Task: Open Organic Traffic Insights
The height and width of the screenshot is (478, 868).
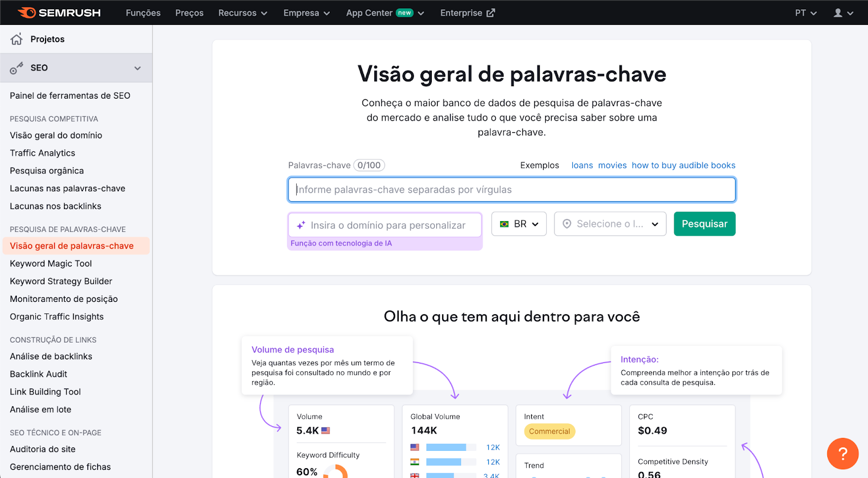Action: point(56,316)
